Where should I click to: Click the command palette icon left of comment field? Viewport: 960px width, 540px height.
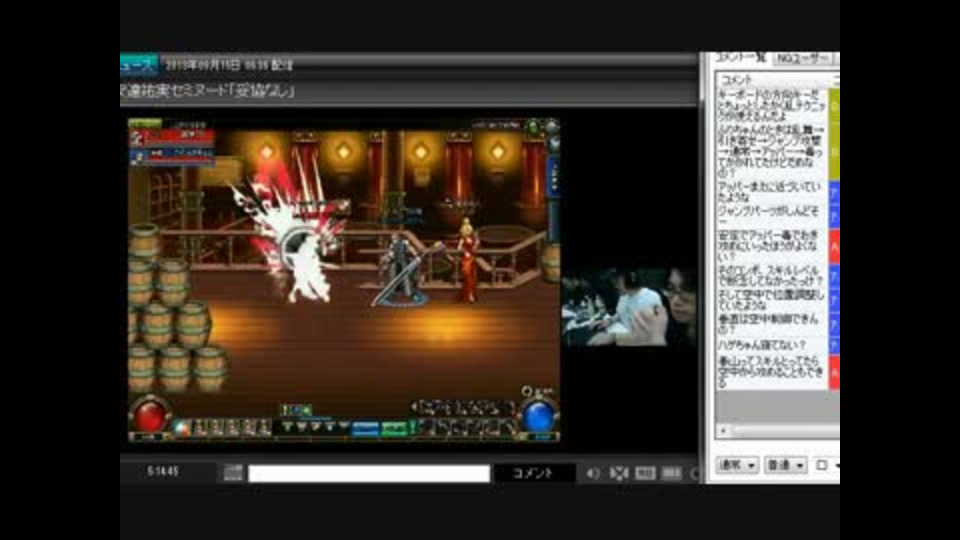coord(233,473)
